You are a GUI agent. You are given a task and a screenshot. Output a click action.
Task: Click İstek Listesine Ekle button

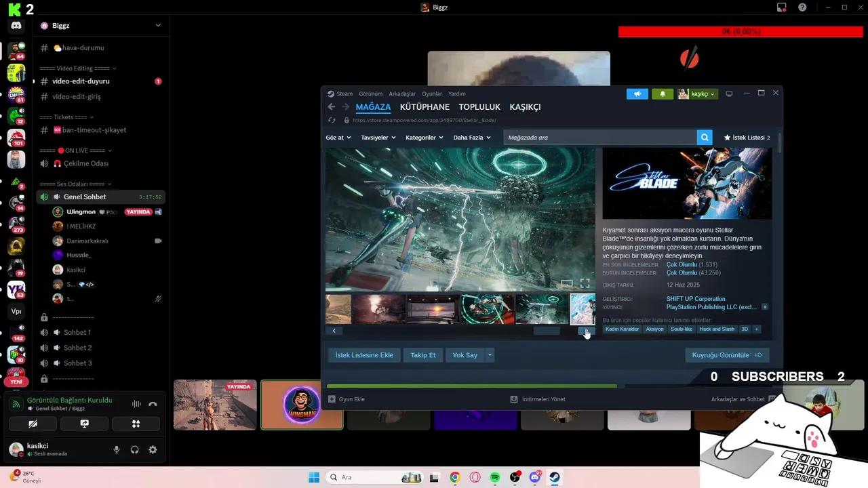[364, 355]
